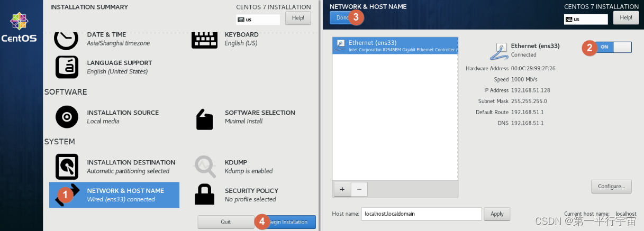Click Kdump is enabled text

pyautogui.click(x=249, y=171)
